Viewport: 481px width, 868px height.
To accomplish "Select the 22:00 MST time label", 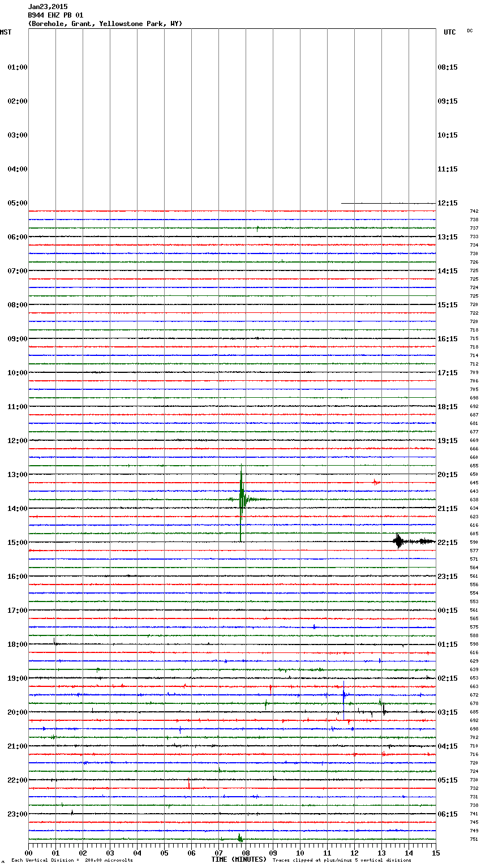I will pyautogui.click(x=18, y=780).
